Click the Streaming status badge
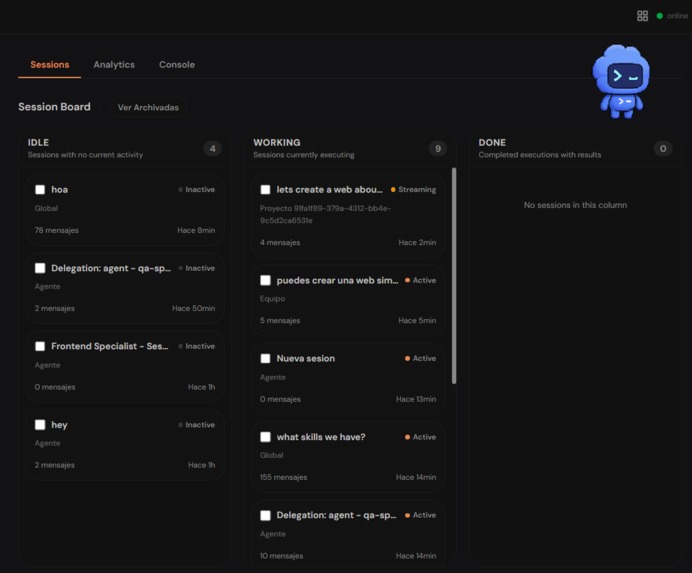The width and height of the screenshot is (692, 573). 413,189
